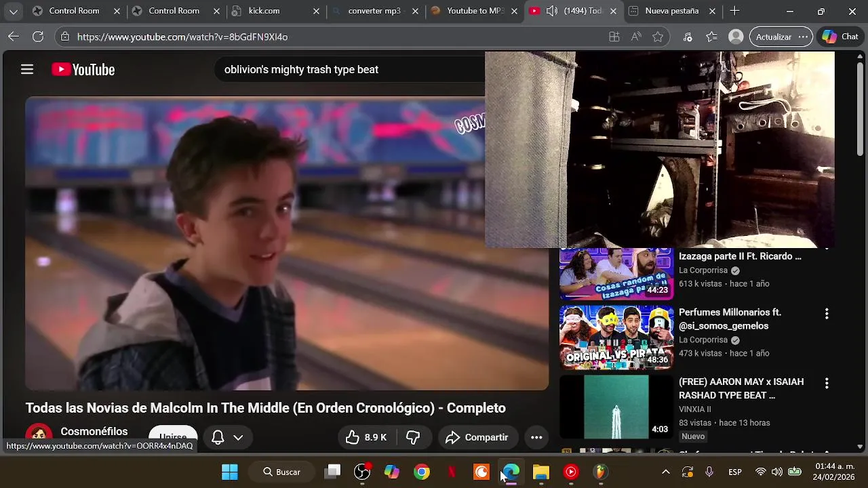The width and height of the screenshot is (868, 488).
Task: Open File Explorer from taskbar
Action: tap(541, 472)
